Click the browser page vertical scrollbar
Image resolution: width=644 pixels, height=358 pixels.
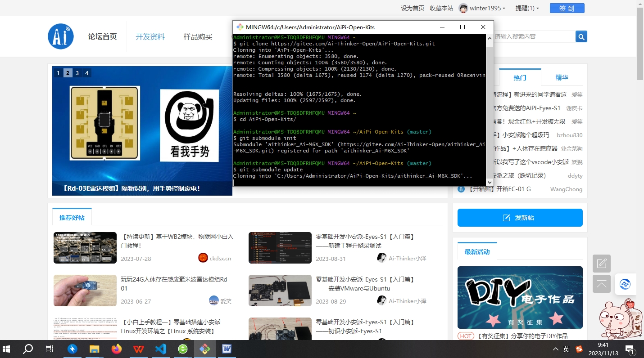[640, 44]
